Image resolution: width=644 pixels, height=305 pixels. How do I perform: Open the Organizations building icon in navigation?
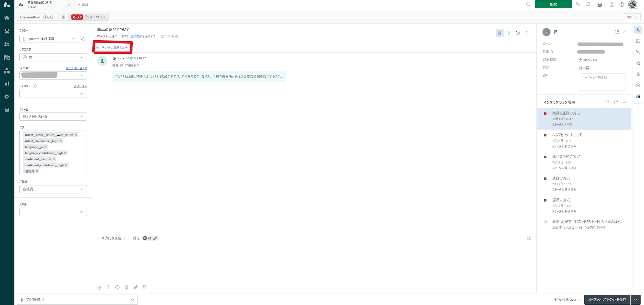(x=7, y=57)
